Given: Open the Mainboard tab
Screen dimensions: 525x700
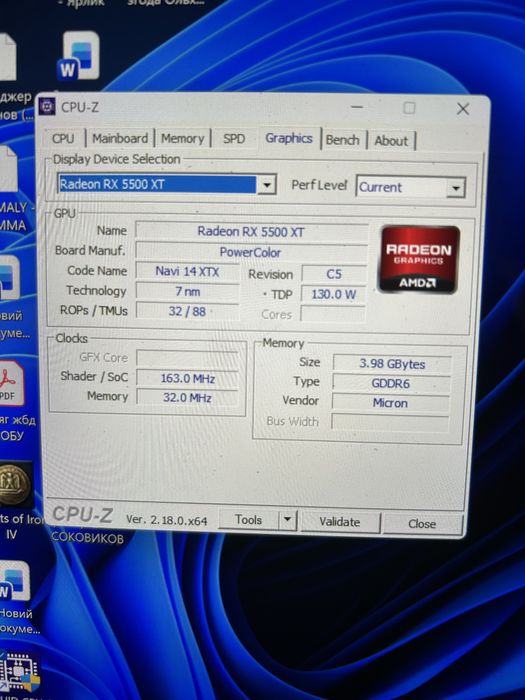Looking at the screenshot, I should click(120, 138).
